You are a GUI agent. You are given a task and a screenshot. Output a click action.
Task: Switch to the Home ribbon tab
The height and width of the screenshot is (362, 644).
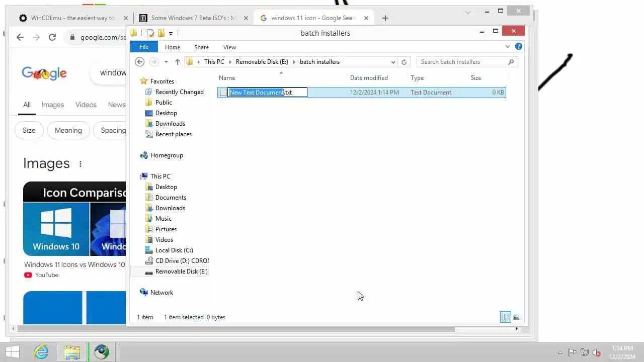pos(173,47)
